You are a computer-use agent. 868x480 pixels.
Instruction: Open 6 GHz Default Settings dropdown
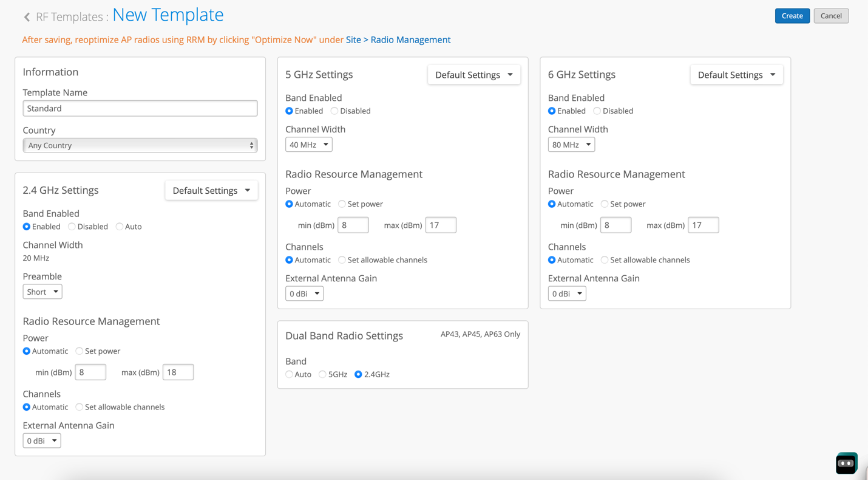click(x=736, y=75)
